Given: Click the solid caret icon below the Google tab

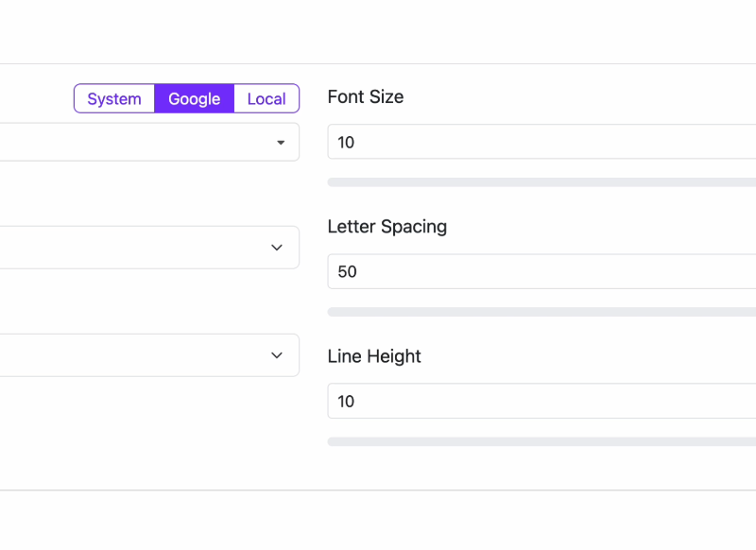Looking at the screenshot, I should [281, 142].
